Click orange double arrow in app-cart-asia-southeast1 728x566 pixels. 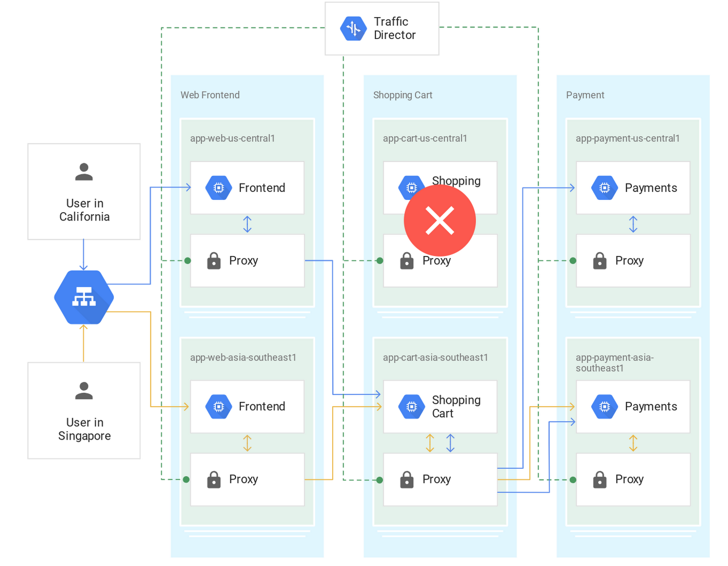[430, 443]
